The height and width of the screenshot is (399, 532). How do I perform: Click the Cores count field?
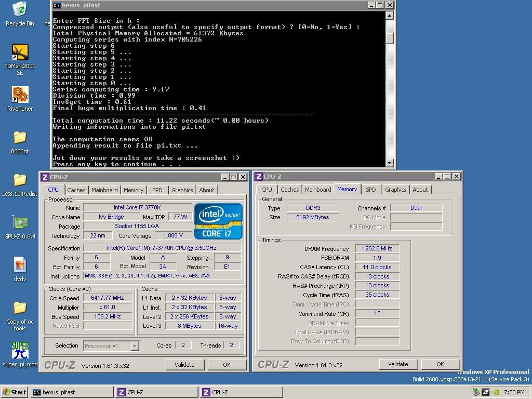pos(183,345)
